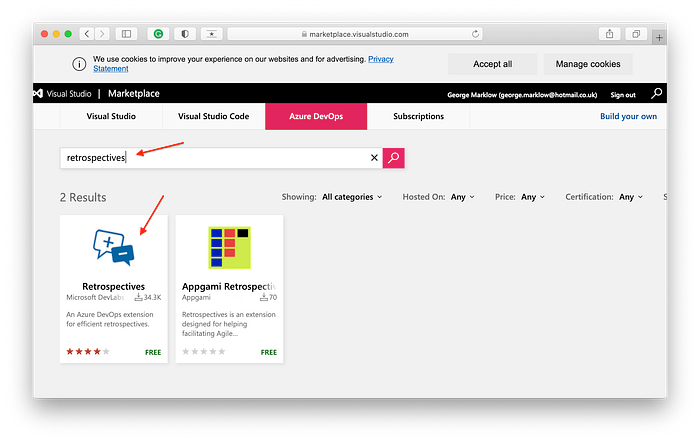Viewport: 700px width, 442px height.
Task: Click the Appgami download count 70
Action: pos(269,297)
